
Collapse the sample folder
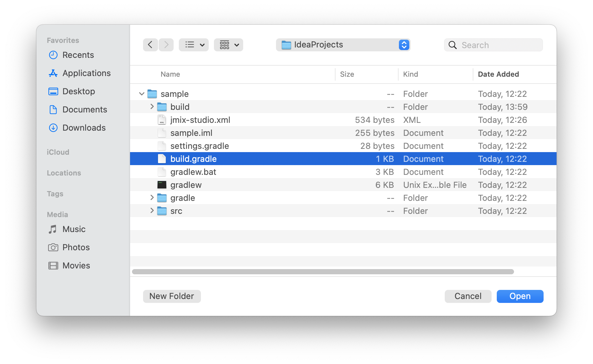[x=141, y=94]
